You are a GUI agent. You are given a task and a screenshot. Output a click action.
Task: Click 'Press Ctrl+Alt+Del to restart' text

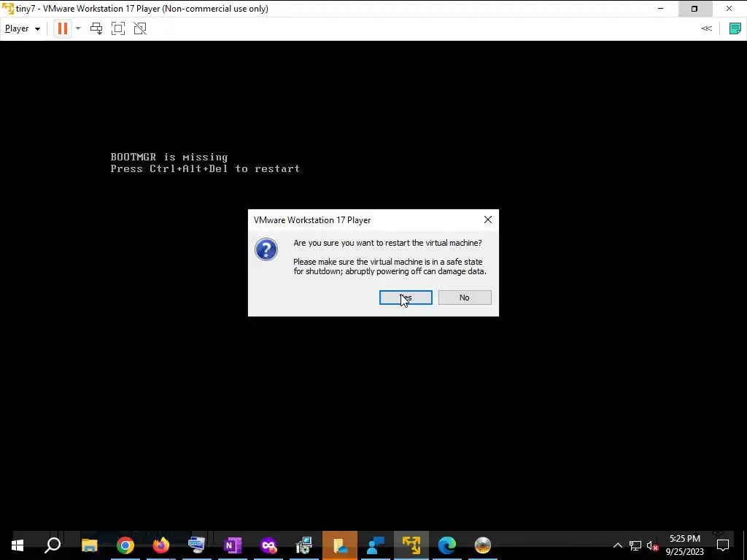205,168
